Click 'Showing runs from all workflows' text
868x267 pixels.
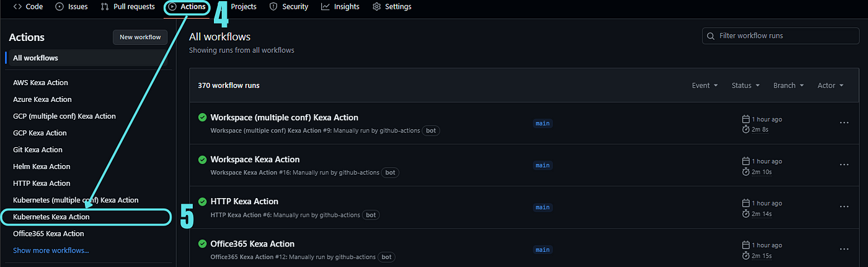242,50
